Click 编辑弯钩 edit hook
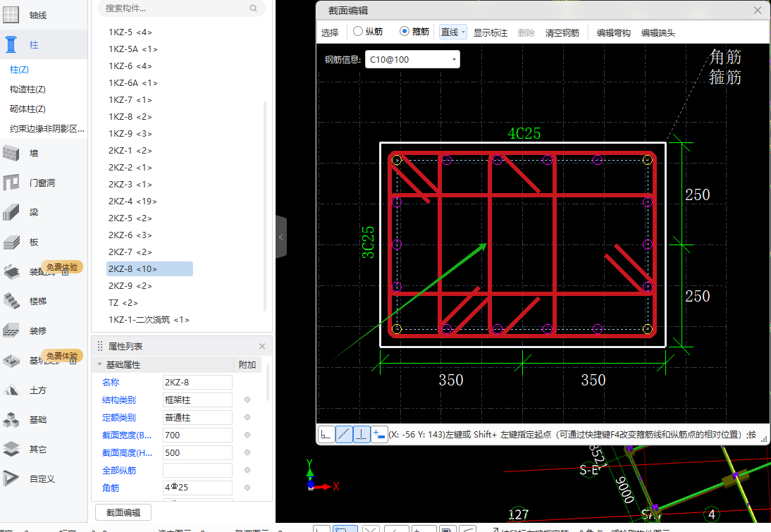The width and height of the screenshot is (771, 532). (613, 33)
